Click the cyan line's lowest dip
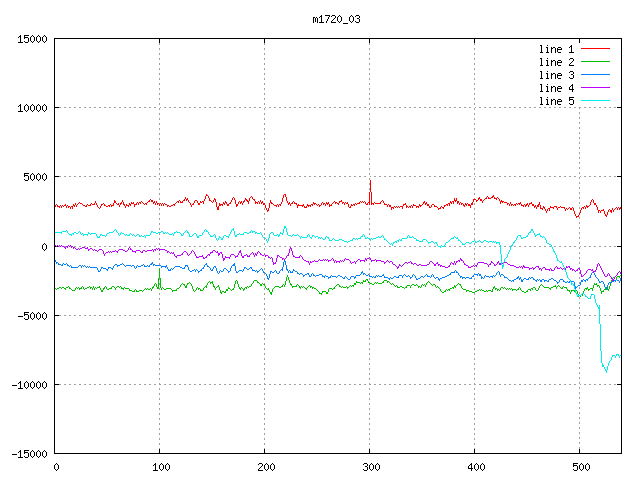This screenshot has height=480, width=640. pos(606,371)
